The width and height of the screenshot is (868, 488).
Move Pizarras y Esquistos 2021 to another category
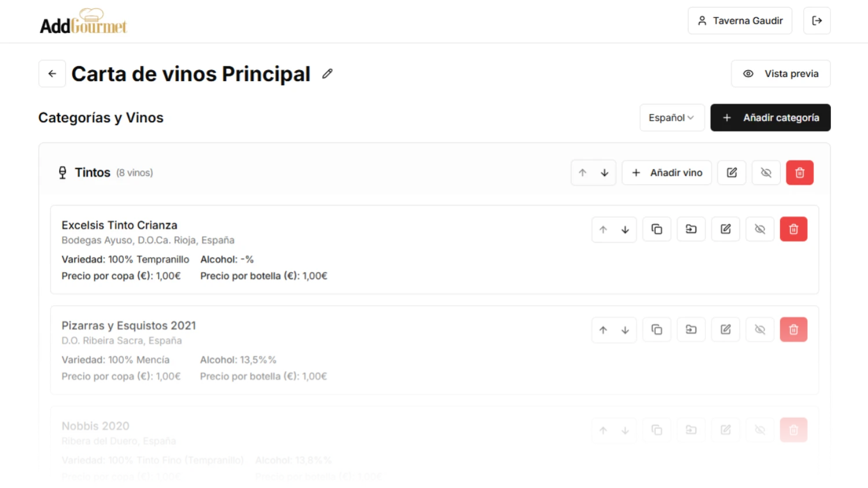[691, 330]
